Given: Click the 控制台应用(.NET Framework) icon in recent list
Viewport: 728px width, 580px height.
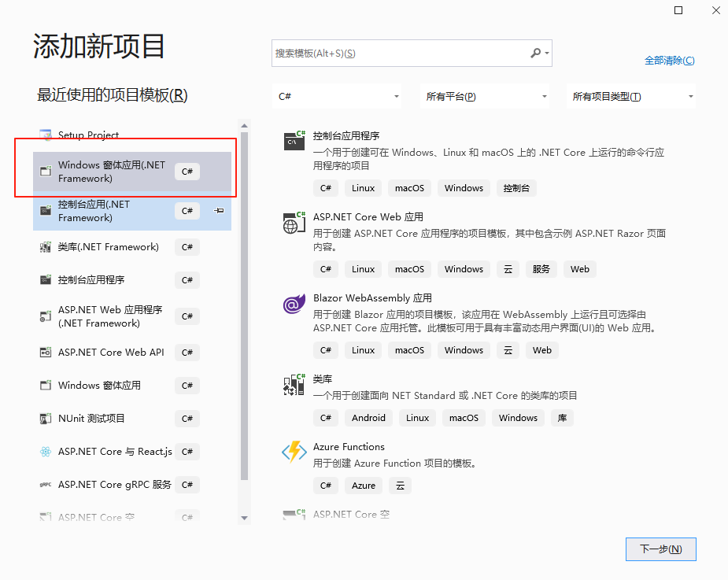Looking at the screenshot, I should 46,211.
